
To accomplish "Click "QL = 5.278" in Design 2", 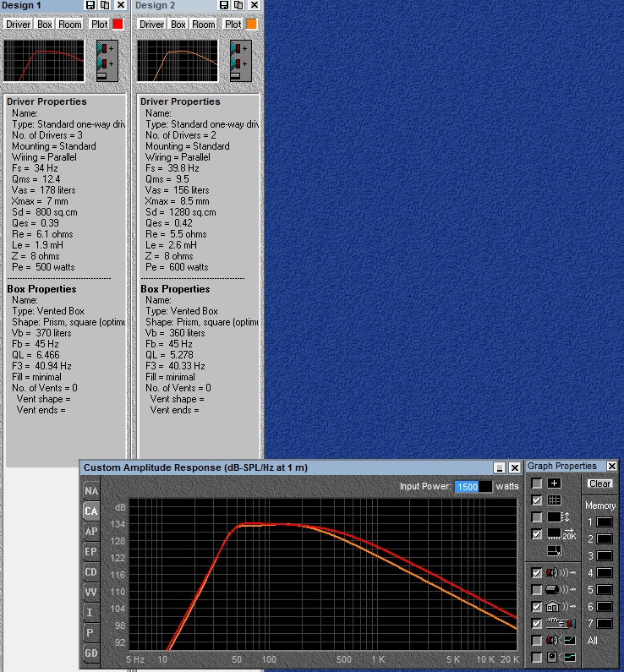I will click(x=169, y=355).
